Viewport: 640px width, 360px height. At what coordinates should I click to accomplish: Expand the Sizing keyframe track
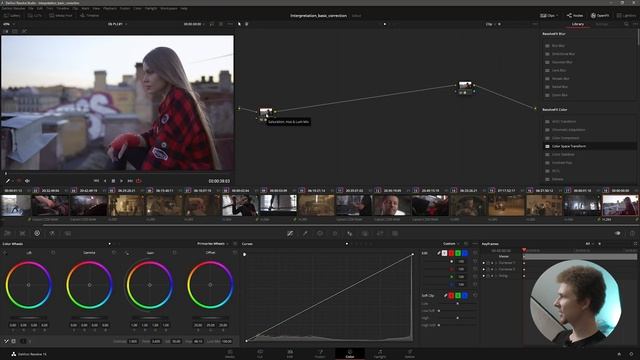[484, 276]
